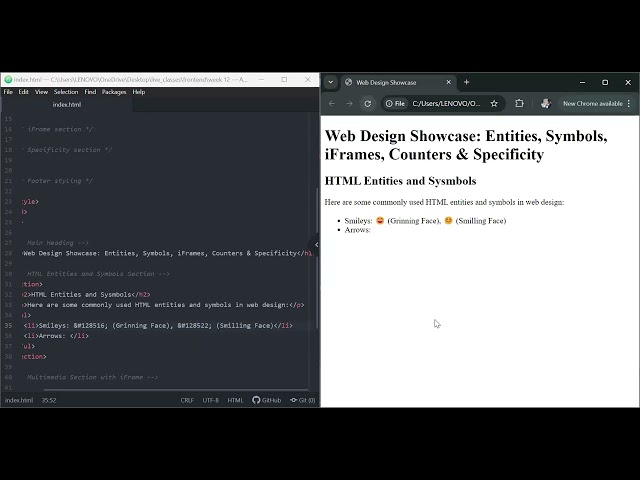This screenshot has width=640, height=480.
Task: Click the HTML Entities and Sysmbols heading in browser
Action: [400, 181]
